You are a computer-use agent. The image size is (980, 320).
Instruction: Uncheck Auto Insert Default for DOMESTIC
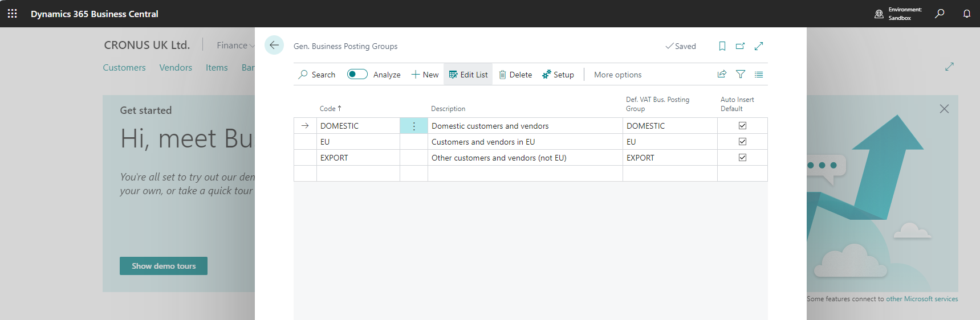tap(742, 125)
